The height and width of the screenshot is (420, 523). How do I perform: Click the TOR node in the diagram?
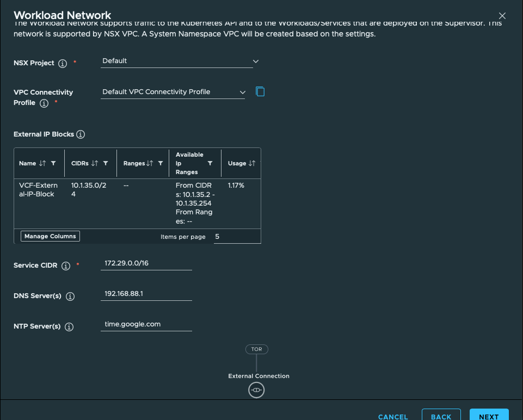click(256, 349)
